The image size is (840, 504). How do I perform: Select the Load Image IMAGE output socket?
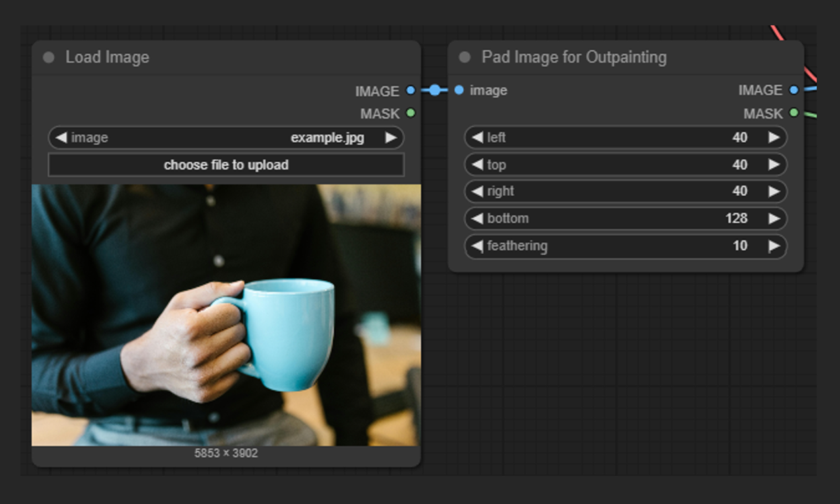pyautogui.click(x=411, y=90)
